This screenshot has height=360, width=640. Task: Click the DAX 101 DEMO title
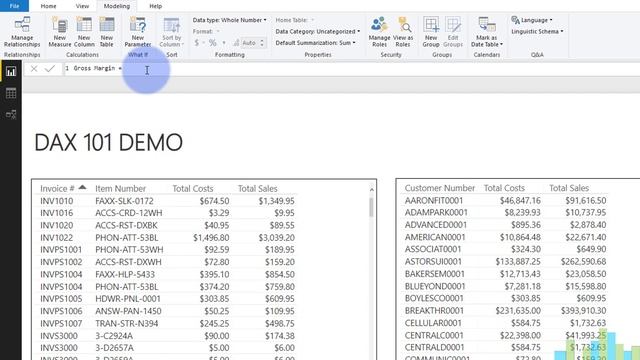[x=108, y=142]
